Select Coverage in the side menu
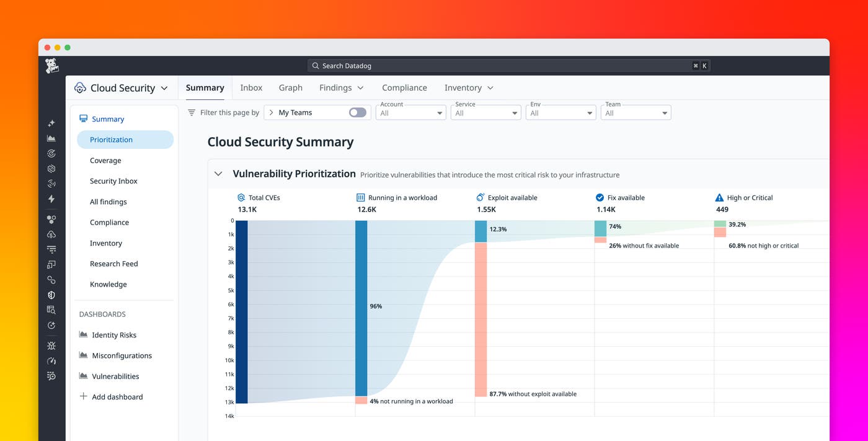The height and width of the screenshot is (441, 868). tap(105, 160)
